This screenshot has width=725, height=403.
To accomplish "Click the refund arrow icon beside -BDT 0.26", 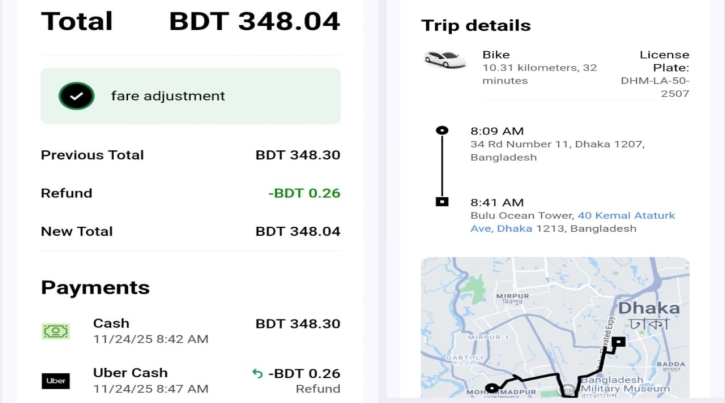I will coord(258,373).
